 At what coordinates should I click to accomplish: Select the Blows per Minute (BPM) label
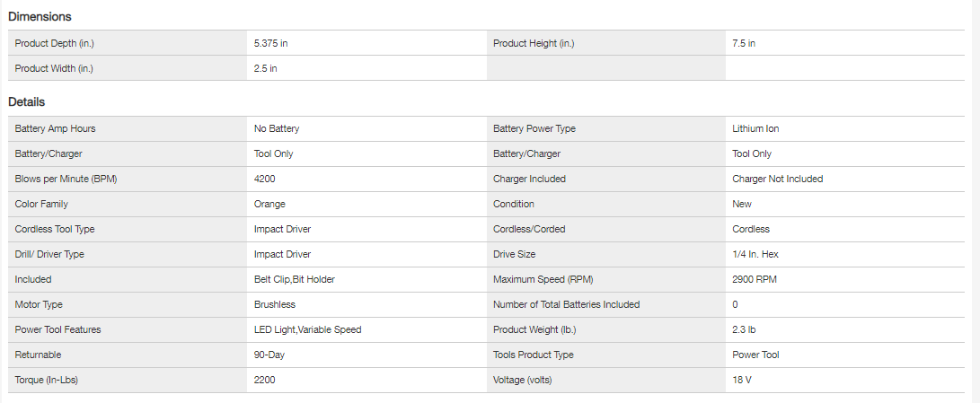[66, 179]
